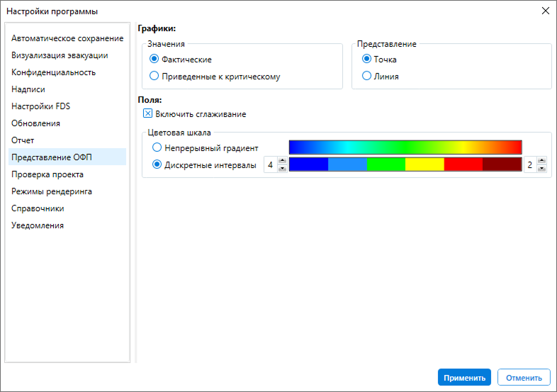557x392 pixels.
Task: Select Визуализация эвакуации in the sidebar
Action: pyautogui.click(x=67, y=55)
